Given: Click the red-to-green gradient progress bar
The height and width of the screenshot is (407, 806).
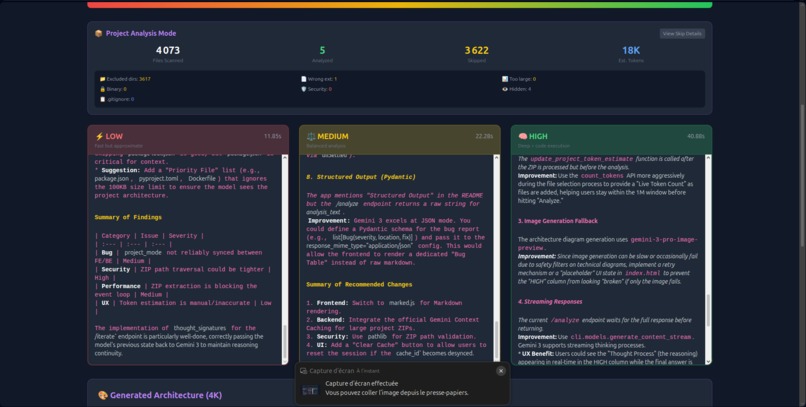Looking at the screenshot, I should pyautogui.click(x=399, y=5).
